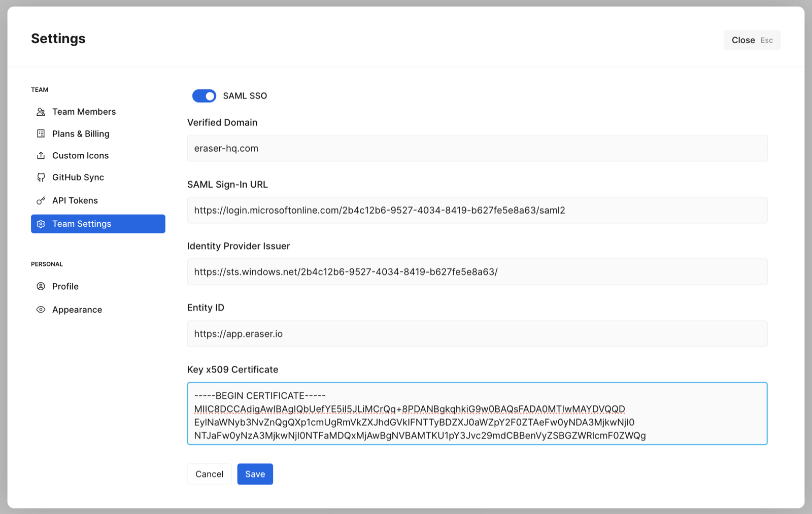Open Custom Icons settings

[x=98, y=155]
